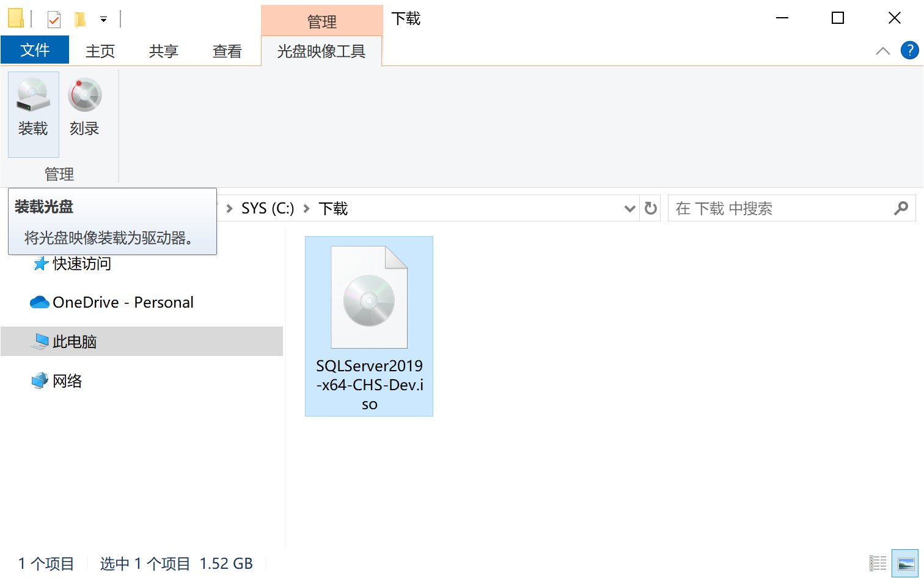The image size is (924, 578).
Task: Switch to details view in status bar
Action: click(x=878, y=563)
